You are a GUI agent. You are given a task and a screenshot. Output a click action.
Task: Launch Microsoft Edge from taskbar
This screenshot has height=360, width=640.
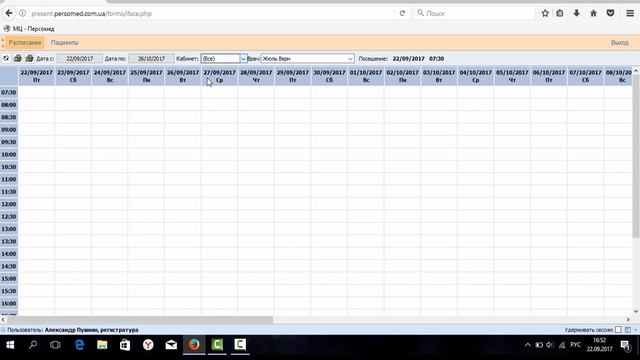pyautogui.click(x=79, y=345)
